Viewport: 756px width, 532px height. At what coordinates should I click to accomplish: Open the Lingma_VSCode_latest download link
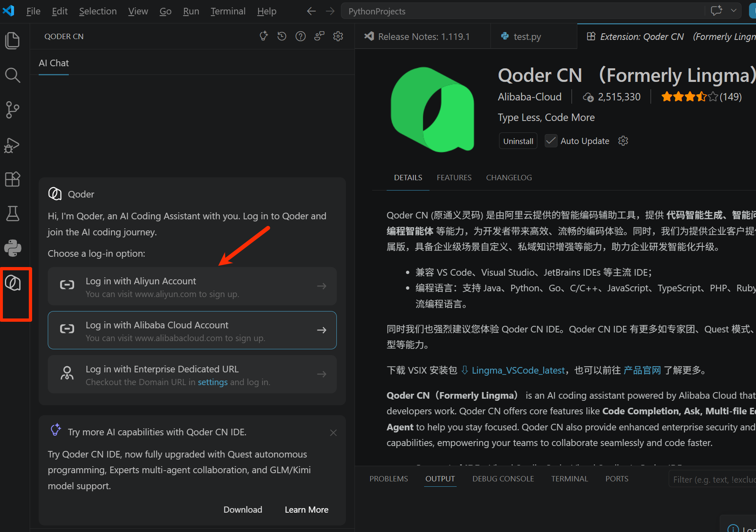518,371
